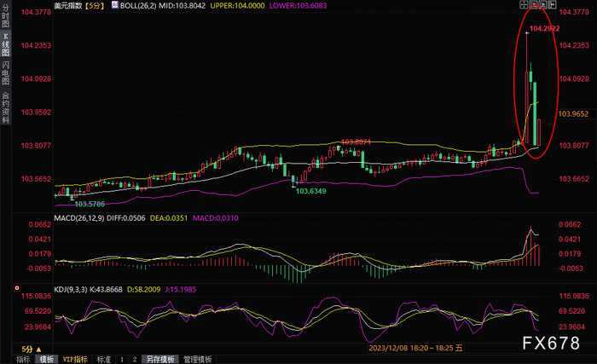The image size is (597, 364).
Task: Click the left axis value 103.6652
Action: click(36, 179)
